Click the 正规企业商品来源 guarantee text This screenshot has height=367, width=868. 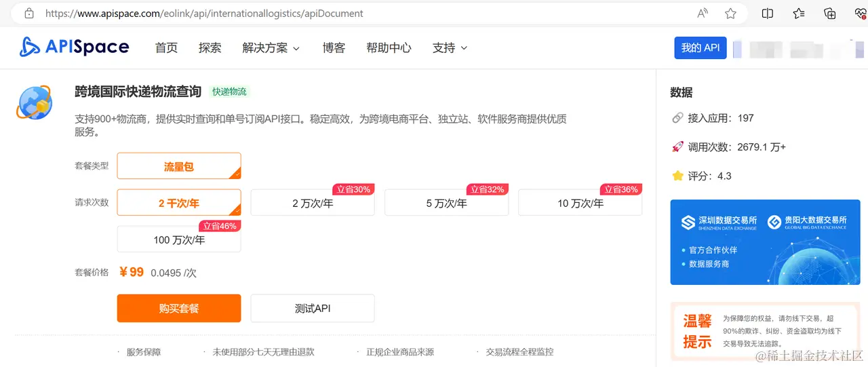pyautogui.click(x=400, y=352)
